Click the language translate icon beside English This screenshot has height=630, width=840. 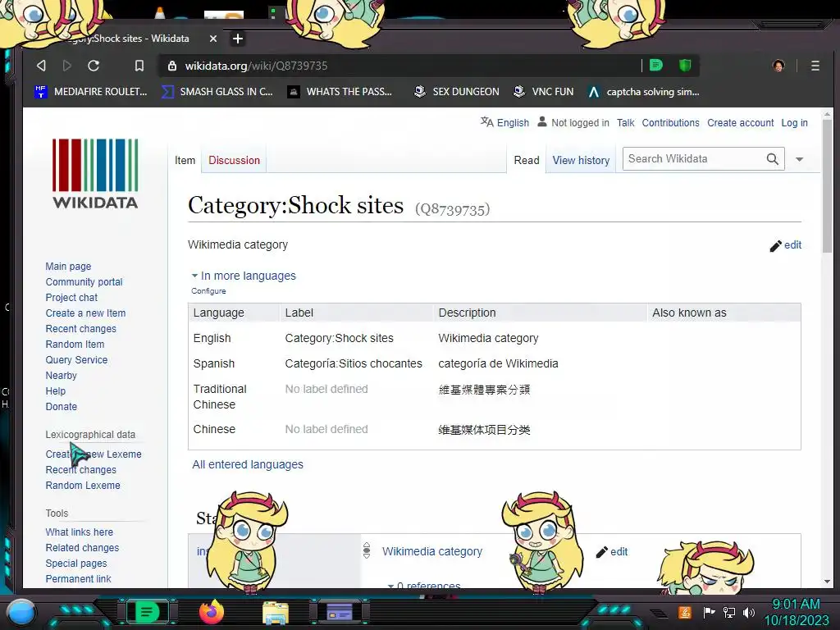tap(486, 122)
